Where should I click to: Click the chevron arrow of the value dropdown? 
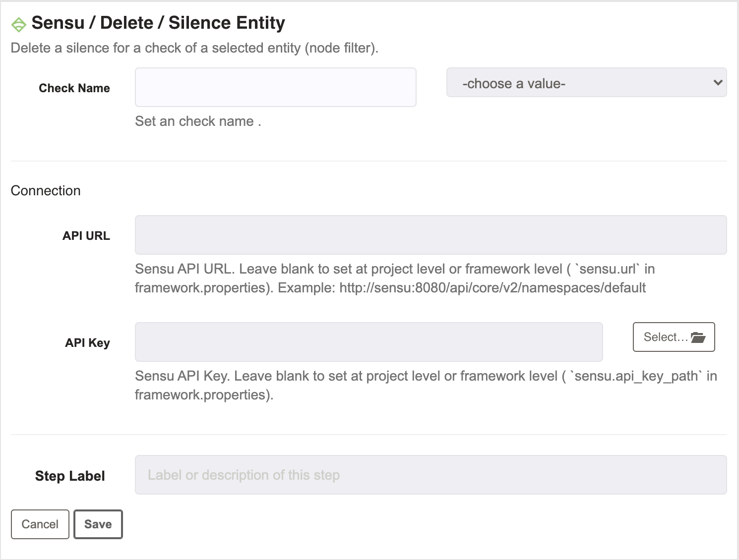pos(717,83)
